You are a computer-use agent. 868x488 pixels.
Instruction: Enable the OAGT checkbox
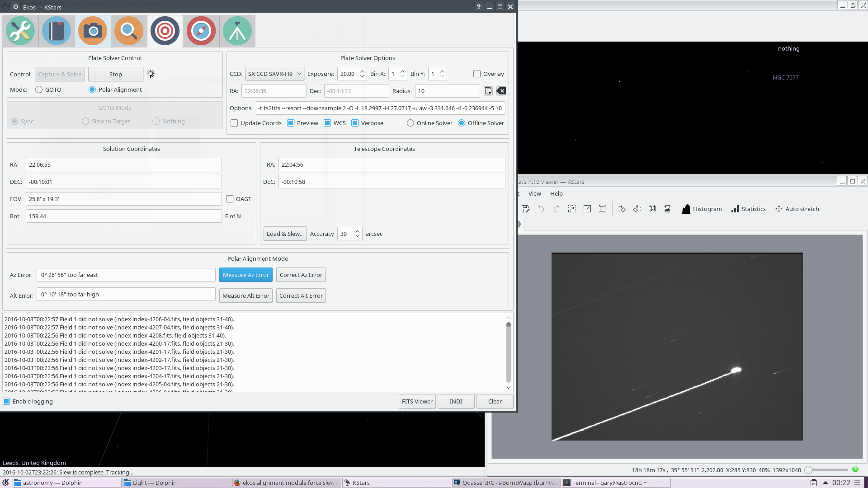230,199
